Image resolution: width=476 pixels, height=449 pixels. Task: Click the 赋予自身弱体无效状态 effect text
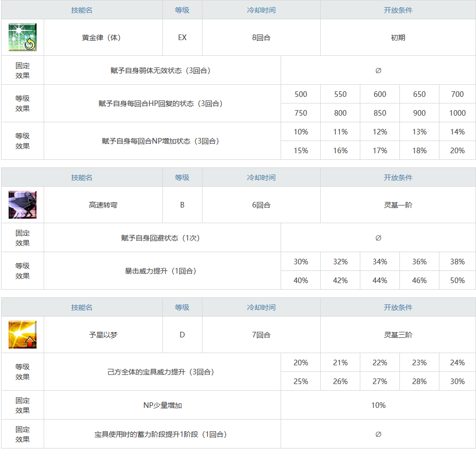coord(160,71)
